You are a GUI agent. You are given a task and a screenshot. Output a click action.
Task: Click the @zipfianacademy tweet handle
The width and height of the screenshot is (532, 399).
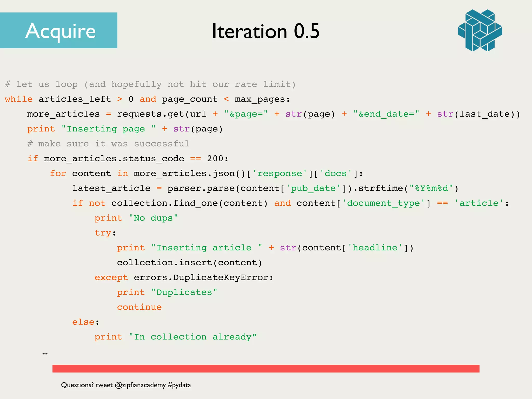pos(140,385)
